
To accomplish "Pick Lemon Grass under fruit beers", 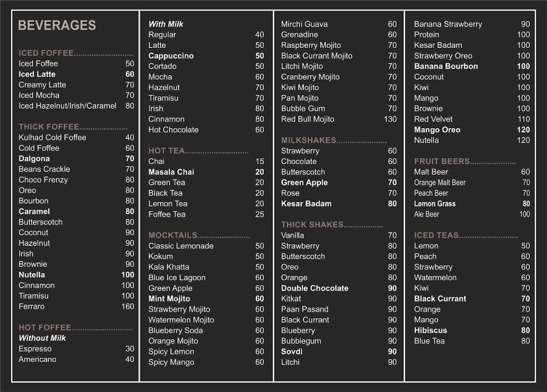I will 434,204.
